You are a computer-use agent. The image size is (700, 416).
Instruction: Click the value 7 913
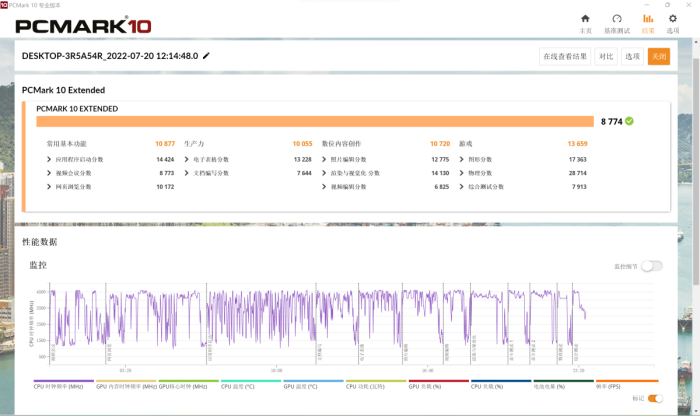click(579, 187)
